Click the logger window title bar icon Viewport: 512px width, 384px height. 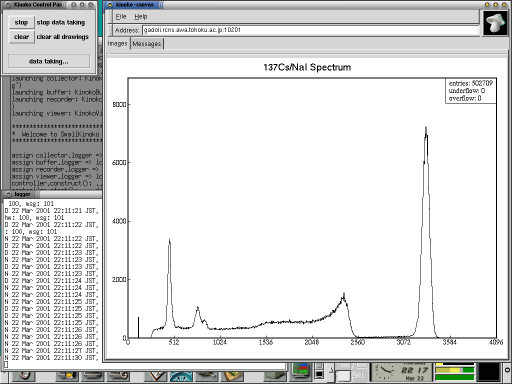[9, 194]
